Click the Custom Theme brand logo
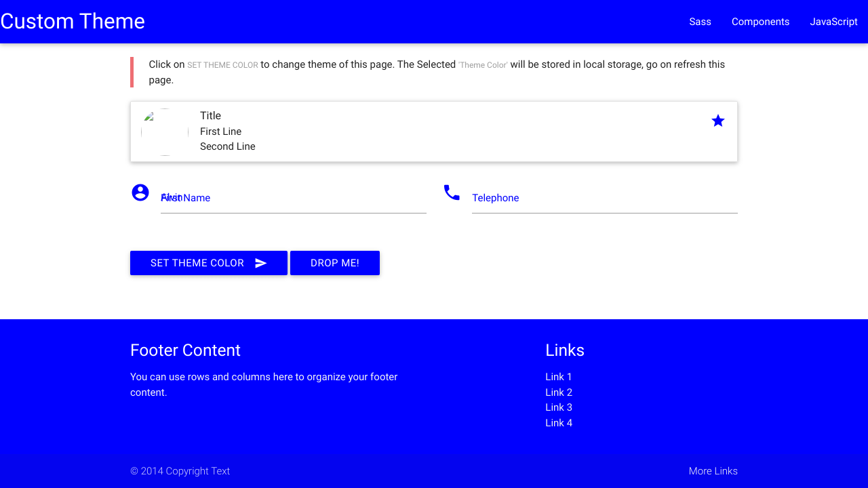The width and height of the screenshot is (868, 488). 72,21
